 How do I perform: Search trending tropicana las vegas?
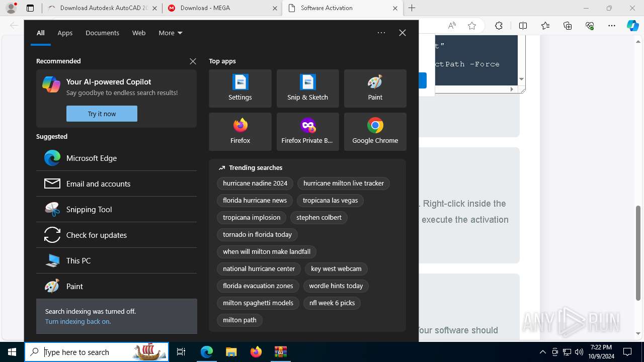click(330, 201)
